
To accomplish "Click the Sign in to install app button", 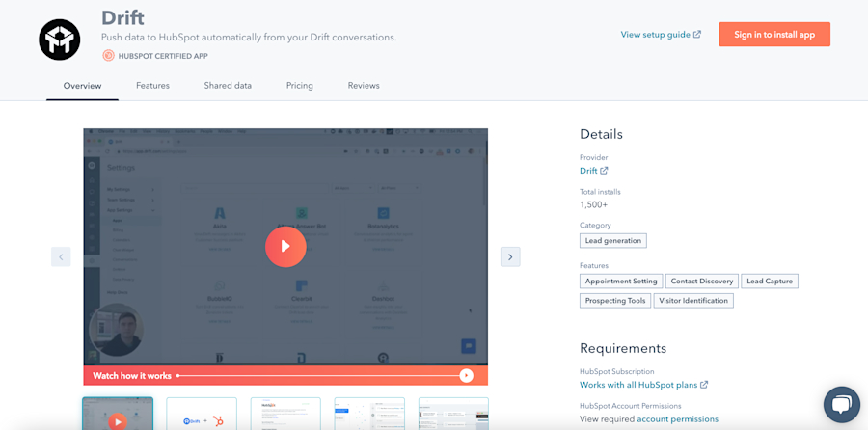I will pyautogui.click(x=774, y=35).
